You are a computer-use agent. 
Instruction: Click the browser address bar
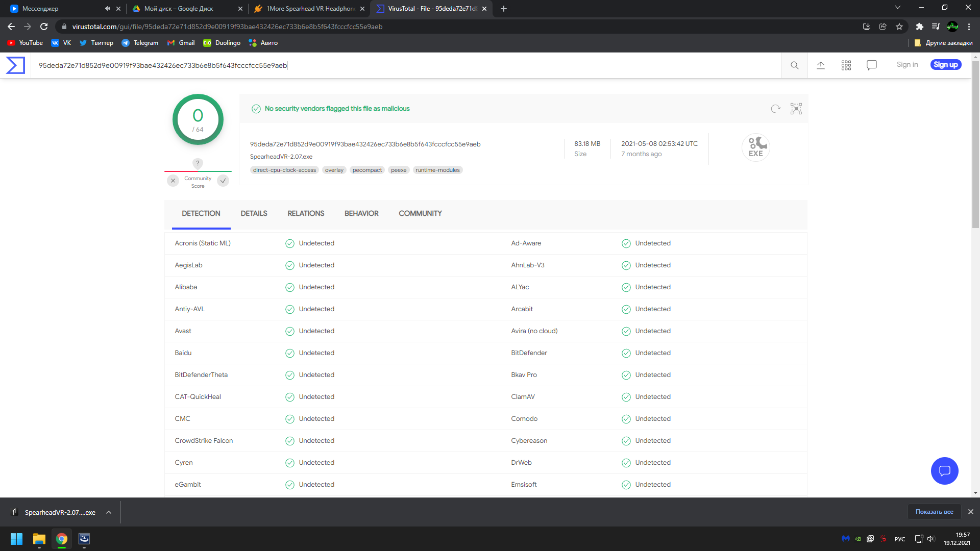click(459, 27)
